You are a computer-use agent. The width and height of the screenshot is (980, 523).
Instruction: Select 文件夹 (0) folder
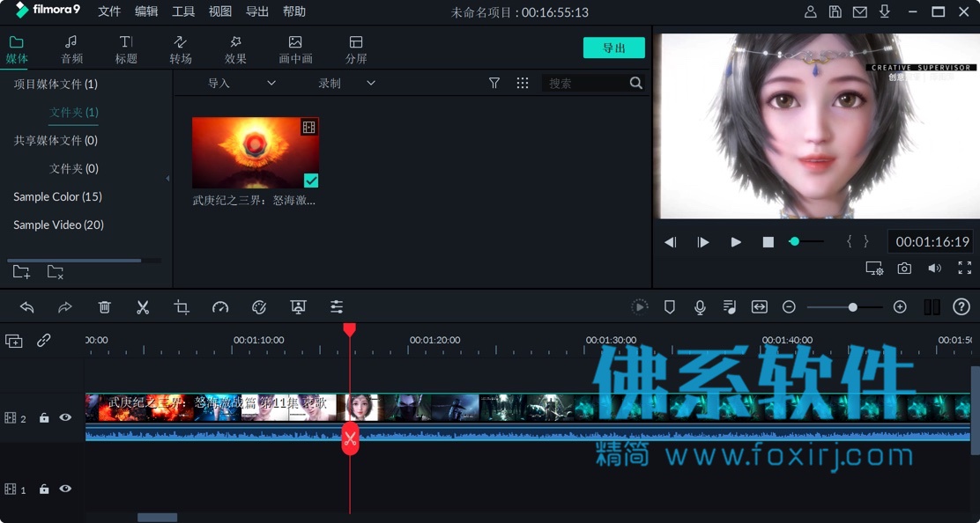point(74,168)
